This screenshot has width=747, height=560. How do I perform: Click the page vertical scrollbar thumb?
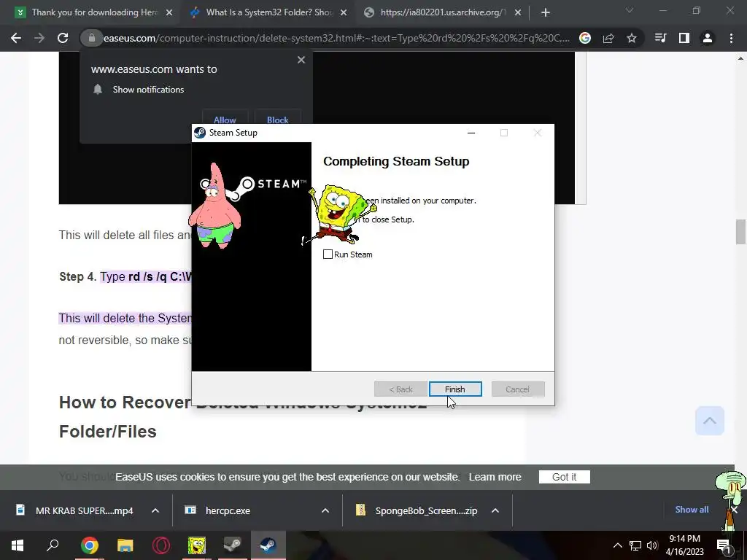[740, 232]
